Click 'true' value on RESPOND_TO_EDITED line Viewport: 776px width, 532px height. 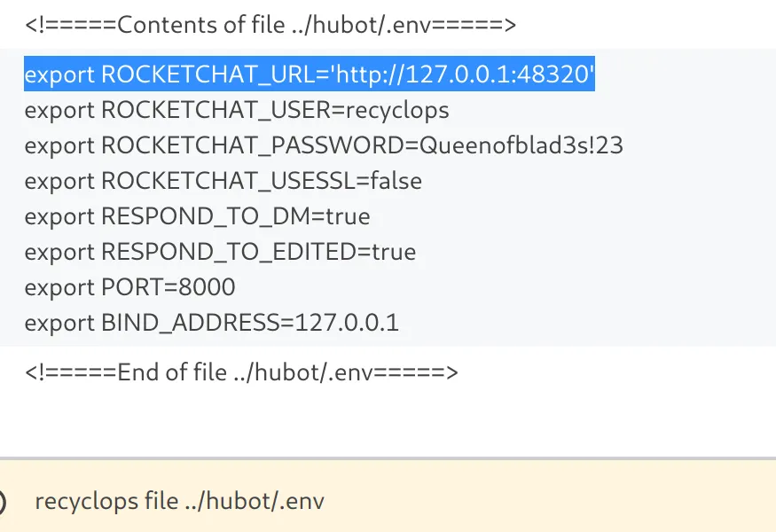click(393, 252)
